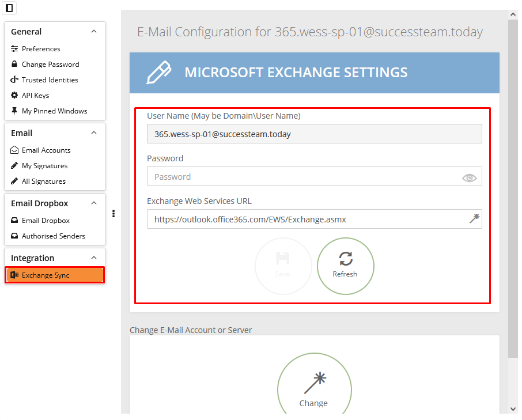
Task: Open Preferences
Action: 41,49
